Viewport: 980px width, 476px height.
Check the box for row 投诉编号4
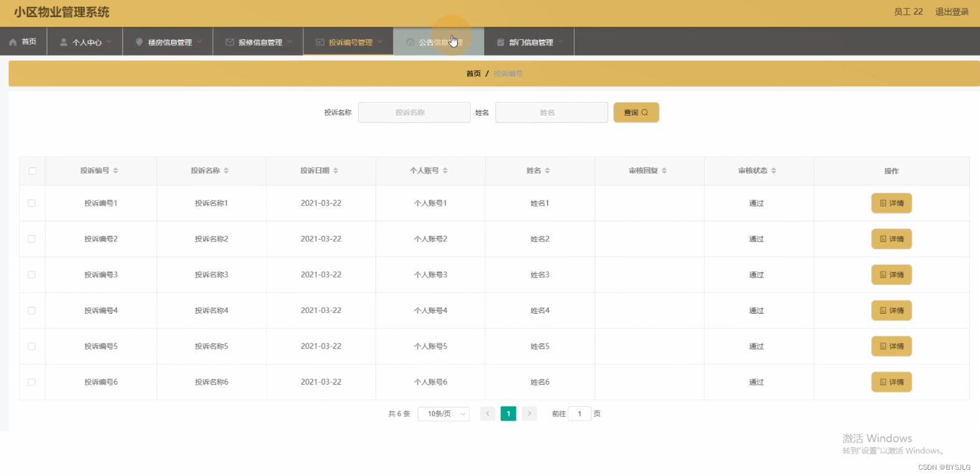(32, 310)
